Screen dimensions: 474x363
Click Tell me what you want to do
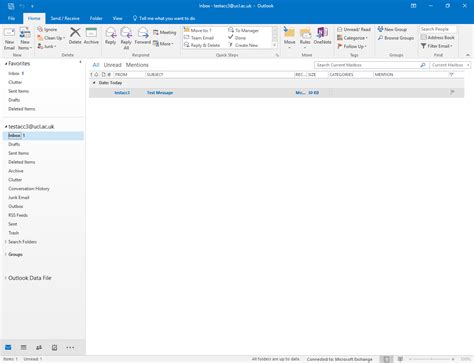(x=164, y=18)
